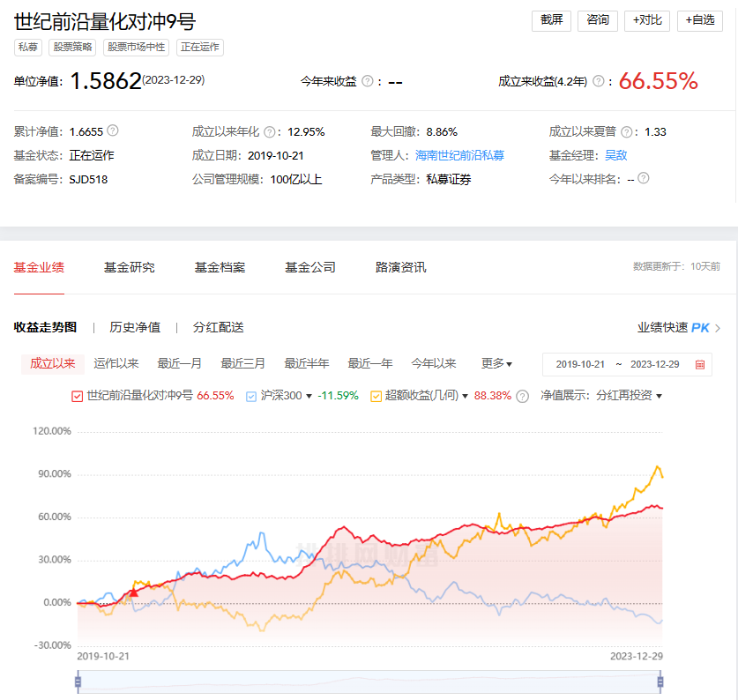Click the 股票市场中性 tag
This screenshot has width=738, height=700.
pyautogui.click(x=136, y=47)
